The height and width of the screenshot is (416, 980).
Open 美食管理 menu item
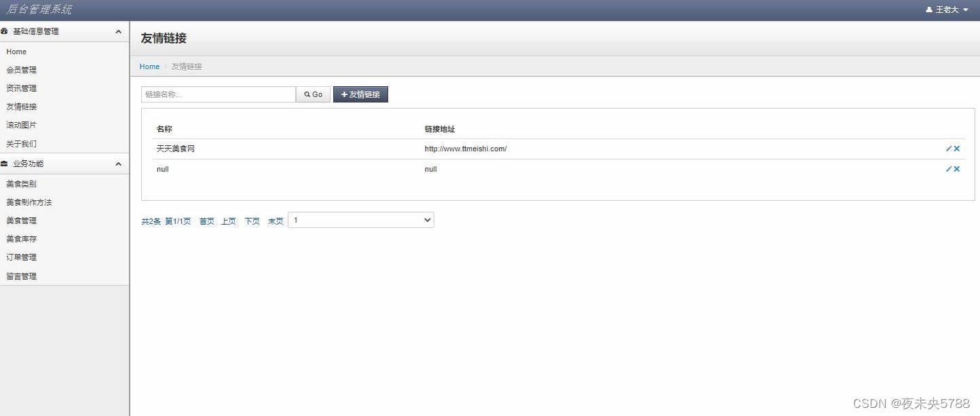(22, 221)
